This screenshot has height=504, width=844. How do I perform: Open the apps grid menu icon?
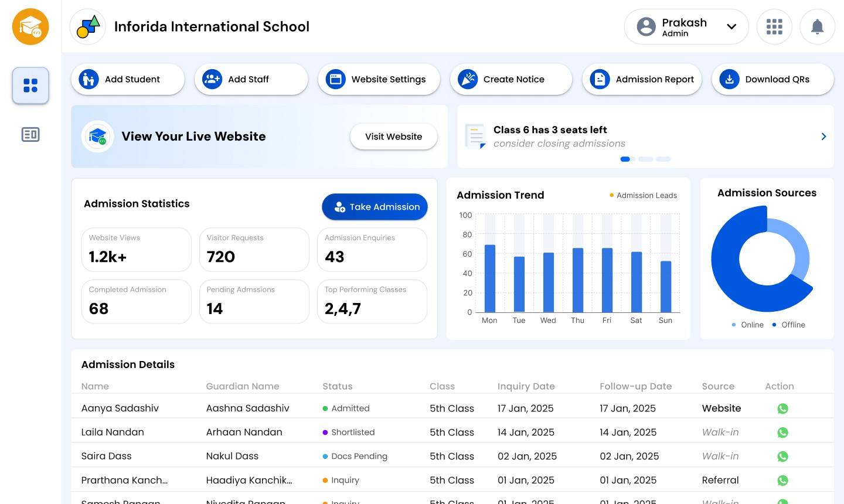point(774,27)
